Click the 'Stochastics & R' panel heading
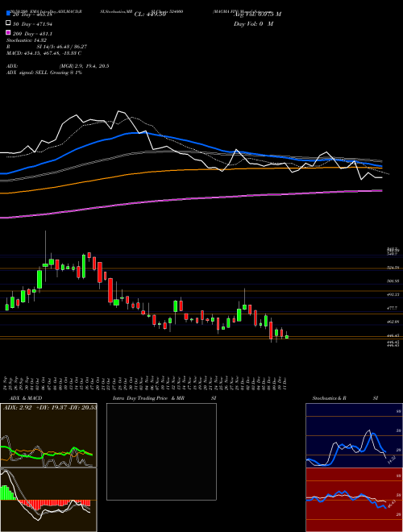This screenshot has width=403, height=532. click(330, 398)
